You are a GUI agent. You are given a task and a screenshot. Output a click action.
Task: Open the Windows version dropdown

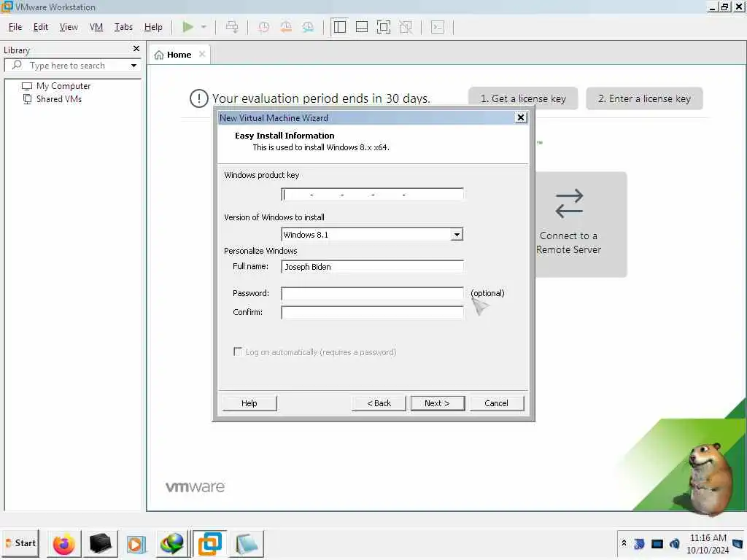click(457, 235)
